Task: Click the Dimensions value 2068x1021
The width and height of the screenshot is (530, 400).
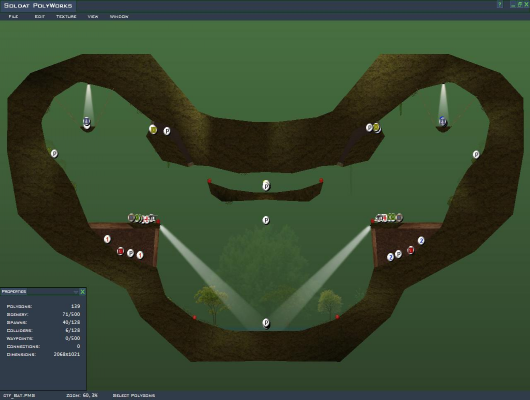Action: coord(67,354)
